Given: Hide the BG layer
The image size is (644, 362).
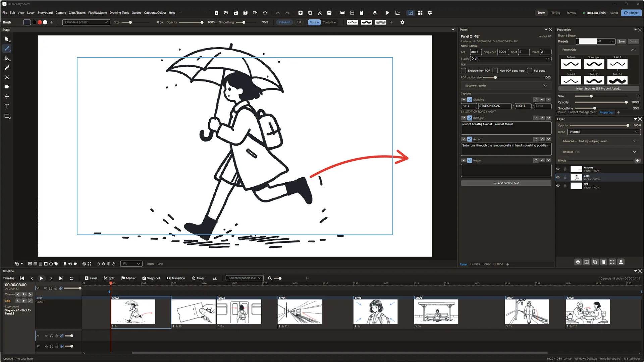Looking at the screenshot, I should pyautogui.click(x=558, y=186).
